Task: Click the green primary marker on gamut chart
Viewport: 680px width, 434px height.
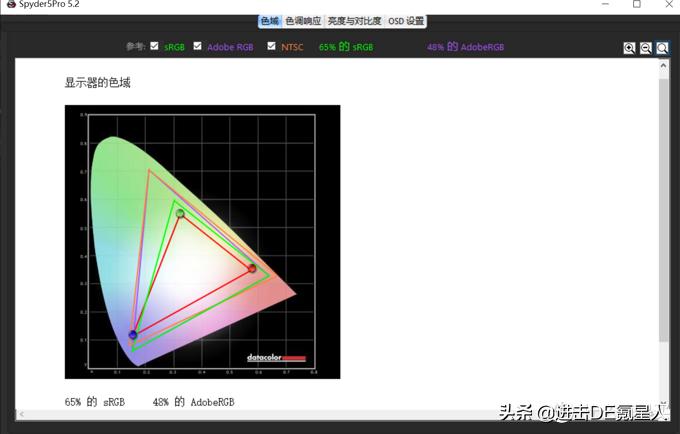Action: tap(180, 213)
